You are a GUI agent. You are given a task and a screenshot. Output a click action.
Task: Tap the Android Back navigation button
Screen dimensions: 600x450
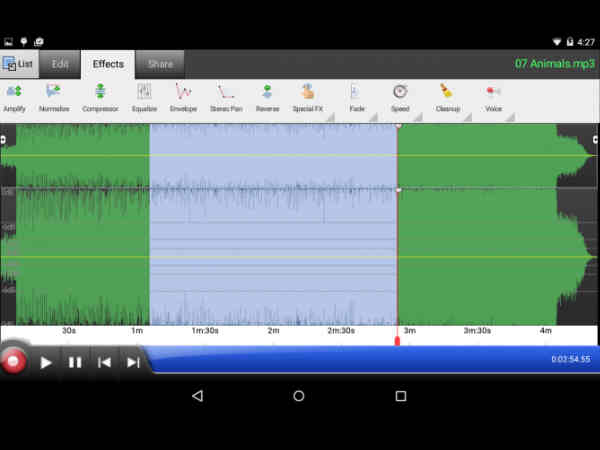[197, 396]
